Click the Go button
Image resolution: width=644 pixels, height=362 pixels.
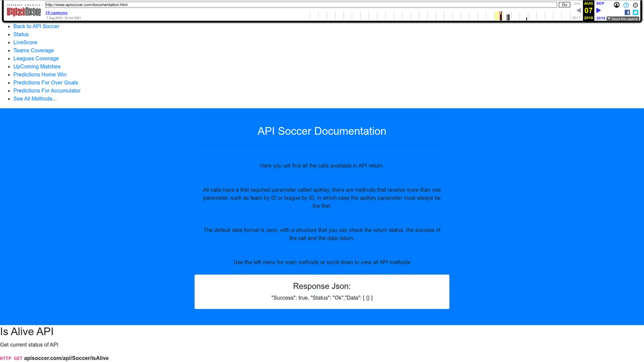(564, 4)
